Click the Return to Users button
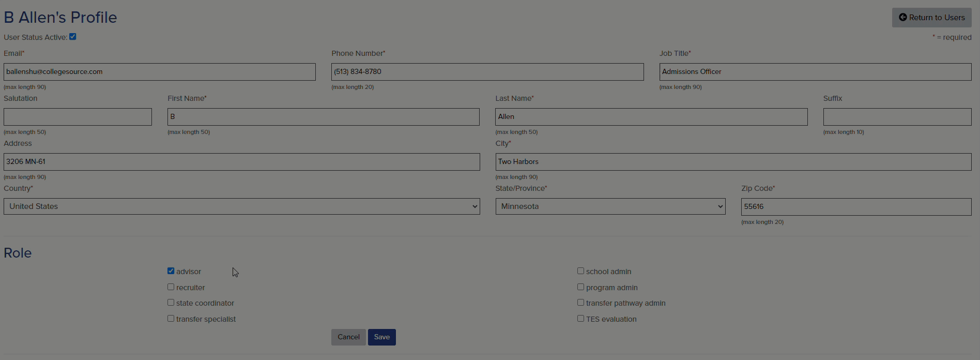 pos(931,18)
